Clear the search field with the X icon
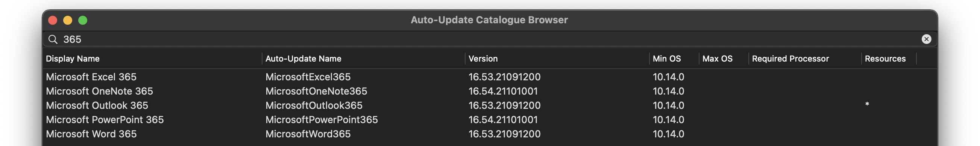 (x=926, y=39)
